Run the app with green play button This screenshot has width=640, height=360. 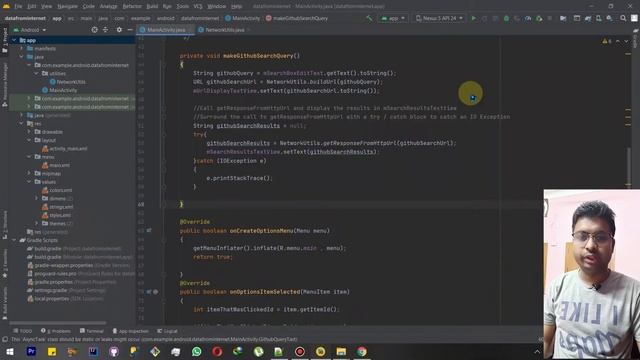473,18
